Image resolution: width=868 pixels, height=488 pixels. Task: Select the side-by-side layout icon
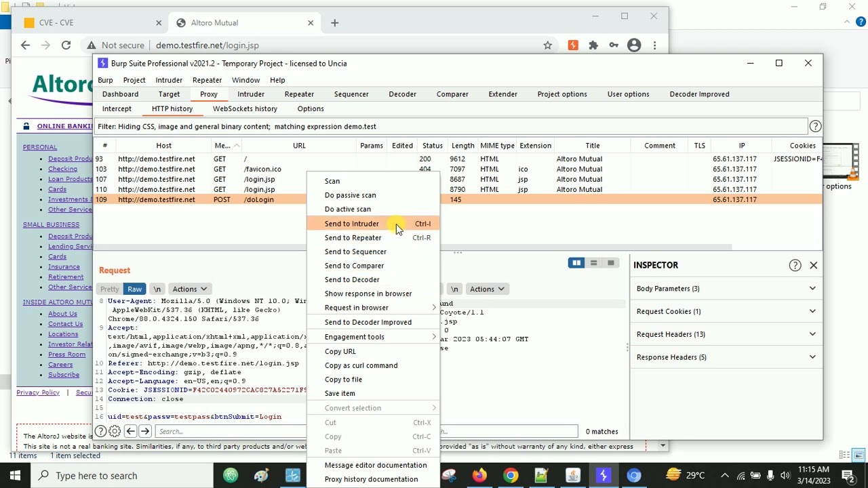pos(576,263)
